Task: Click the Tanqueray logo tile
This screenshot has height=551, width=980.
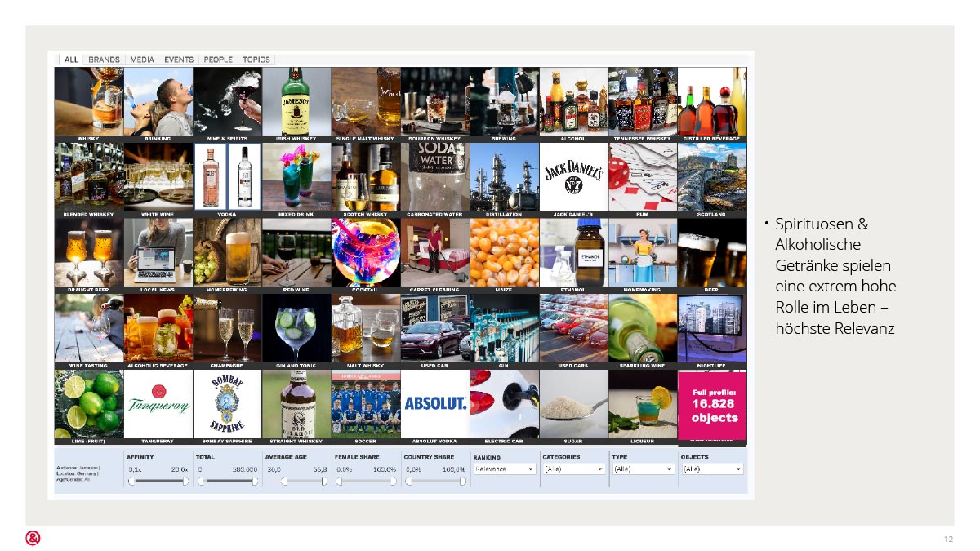Action: 158,403
